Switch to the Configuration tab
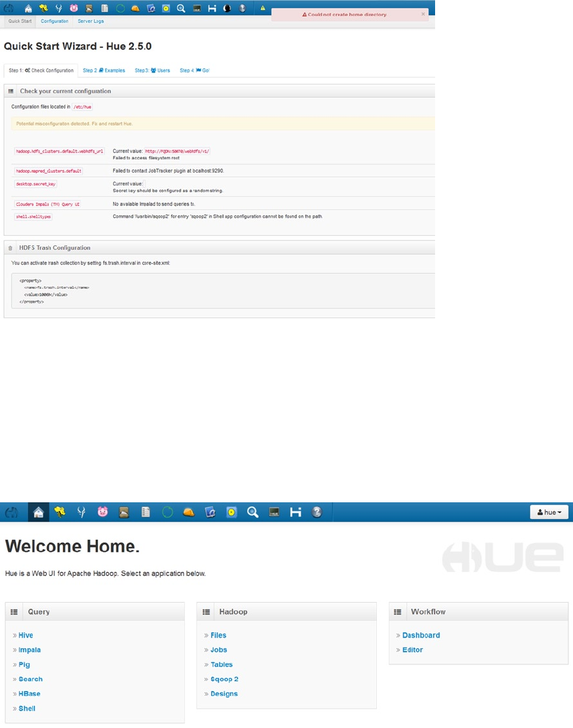 pyautogui.click(x=54, y=21)
